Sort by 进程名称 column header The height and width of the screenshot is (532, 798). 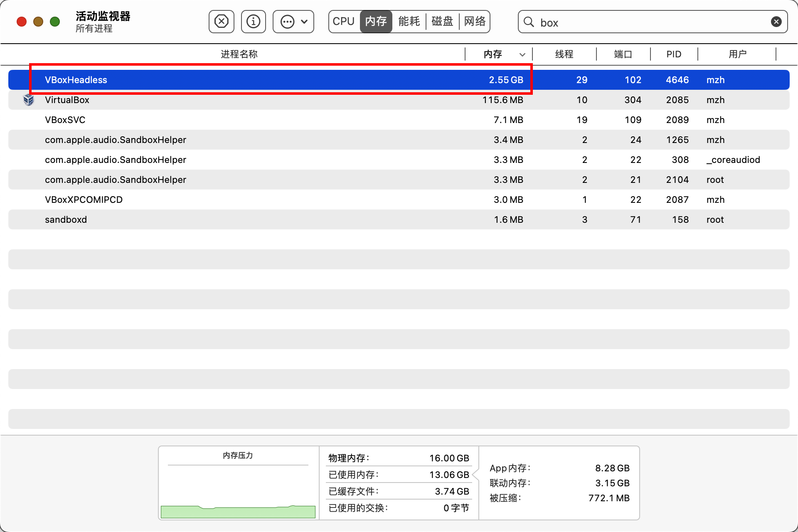coord(239,54)
